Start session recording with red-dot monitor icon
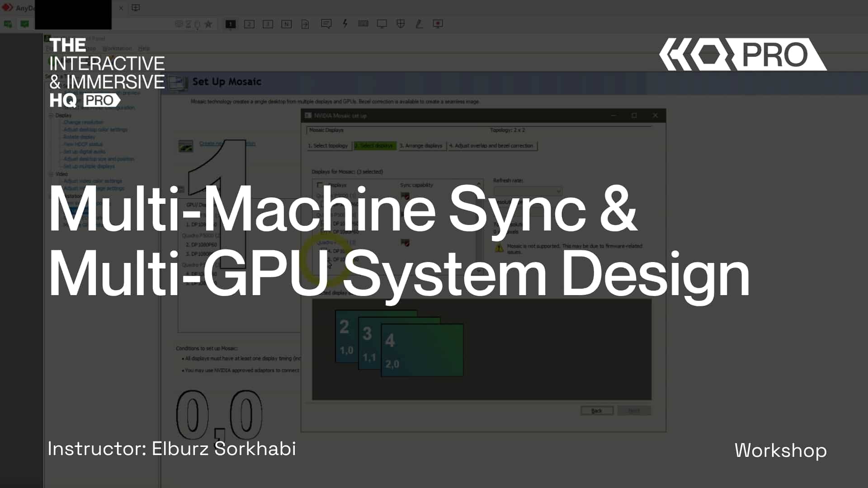The height and width of the screenshot is (488, 868). click(438, 24)
